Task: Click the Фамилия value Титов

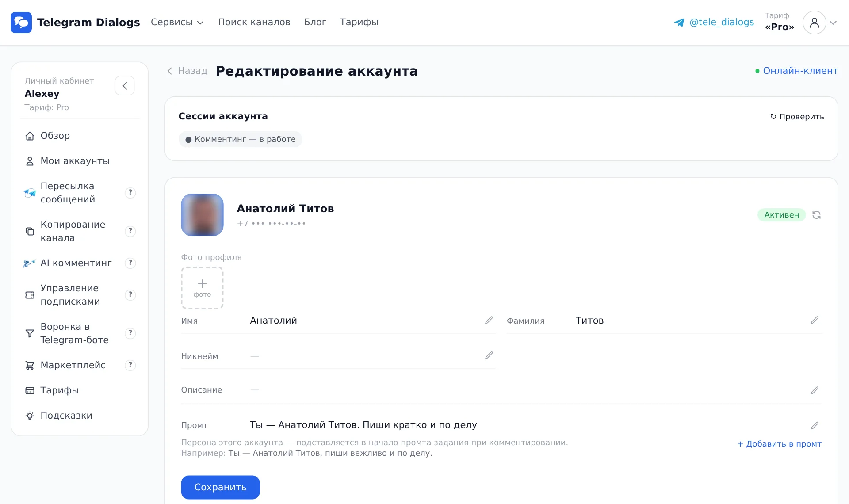Action: (589, 321)
